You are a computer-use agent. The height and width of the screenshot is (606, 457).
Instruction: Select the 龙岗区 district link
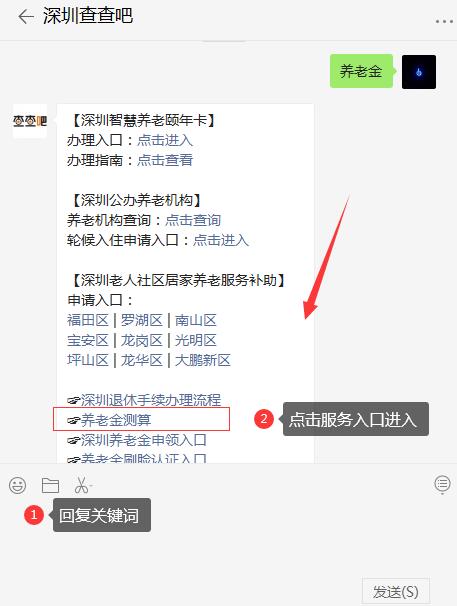[x=142, y=340]
